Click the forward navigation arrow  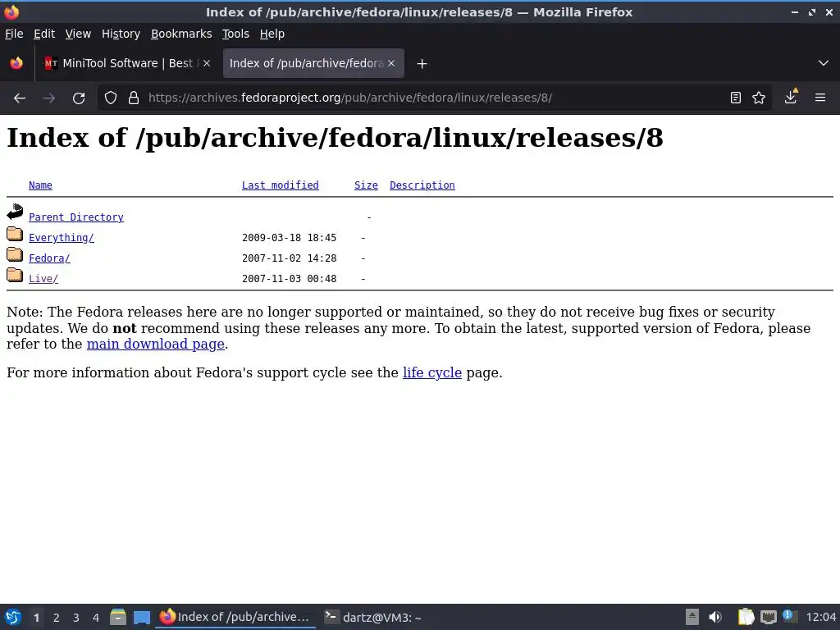click(49, 98)
